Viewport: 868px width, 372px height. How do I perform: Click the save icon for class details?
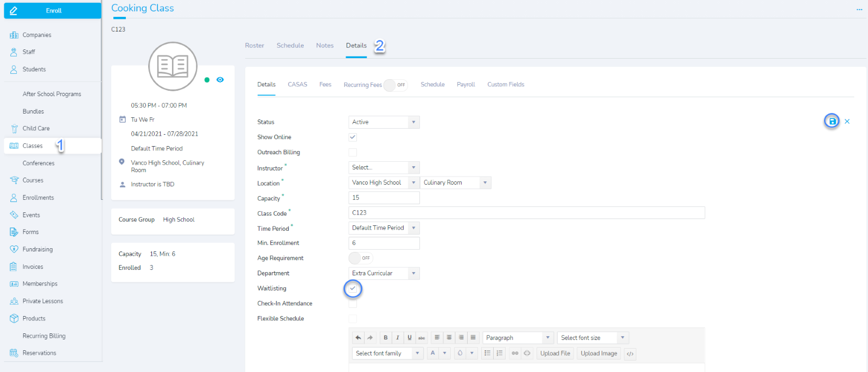point(832,121)
